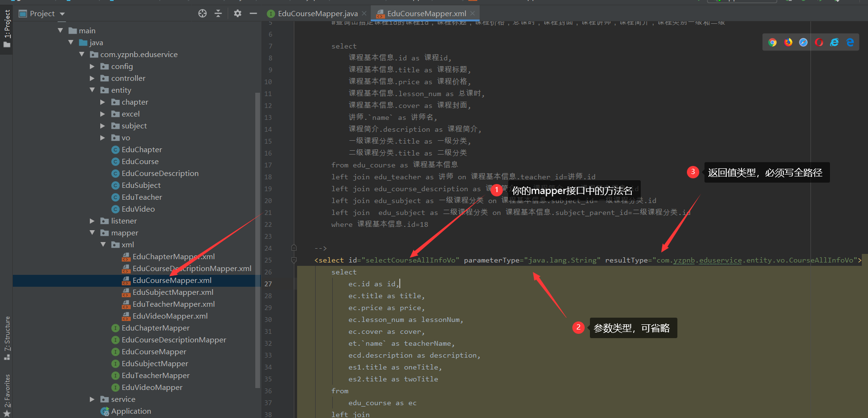Collapse the xml folder
The height and width of the screenshot is (418, 868).
pyautogui.click(x=103, y=244)
